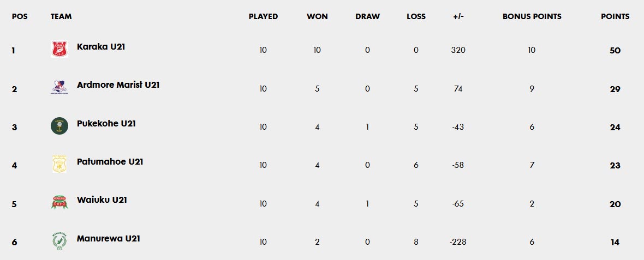Viewport: 644px width, 260px height.
Task: Open the Karaka U21 team link
Action: point(101,47)
